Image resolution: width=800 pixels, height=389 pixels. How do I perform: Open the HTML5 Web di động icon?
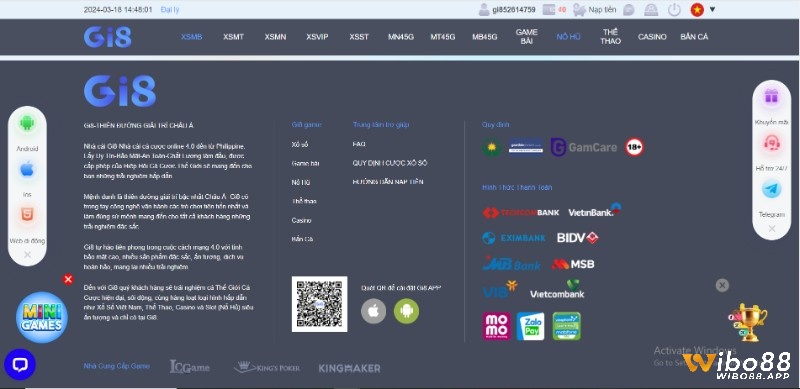(x=27, y=215)
